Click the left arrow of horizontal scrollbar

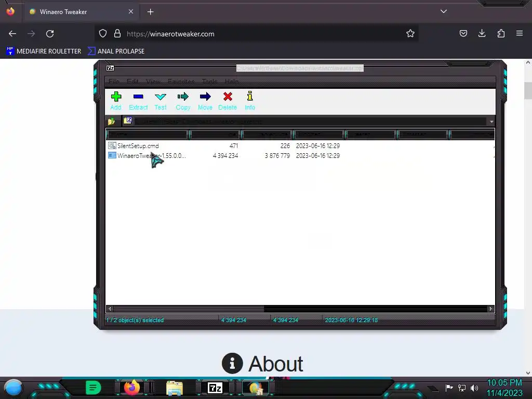pyautogui.click(x=110, y=309)
